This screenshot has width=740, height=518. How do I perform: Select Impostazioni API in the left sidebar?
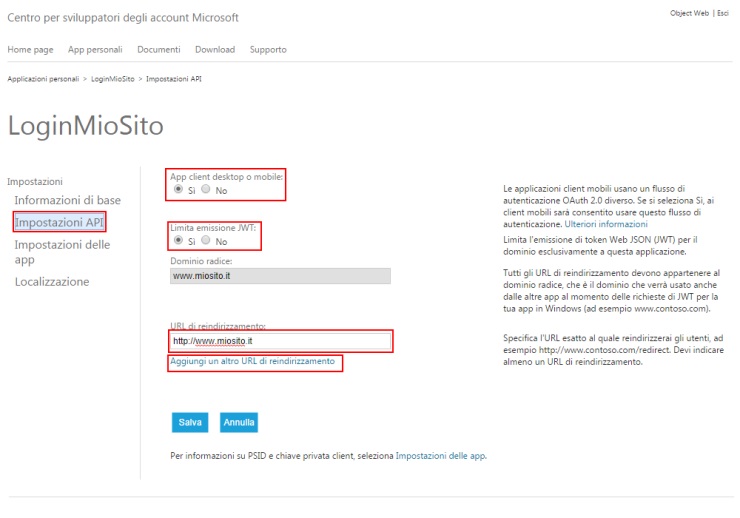click(x=59, y=222)
